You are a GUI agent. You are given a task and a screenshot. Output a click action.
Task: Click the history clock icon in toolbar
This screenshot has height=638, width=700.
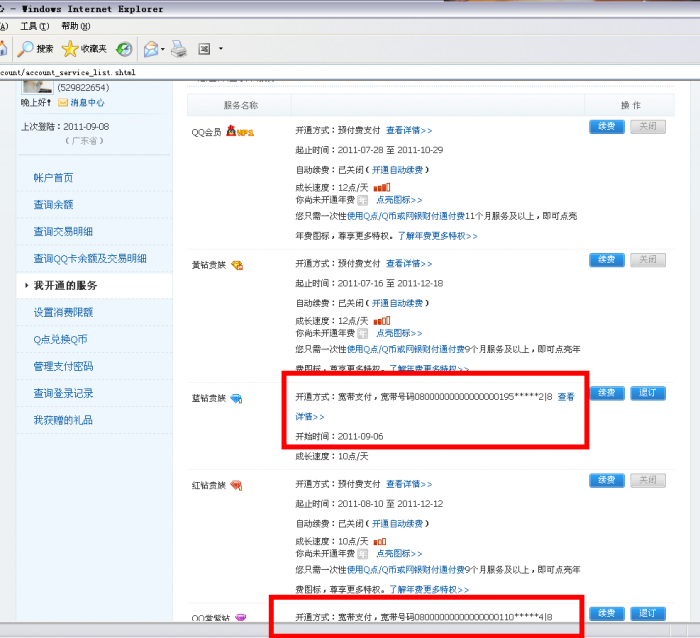pyautogui.click(x=124, y=49)
